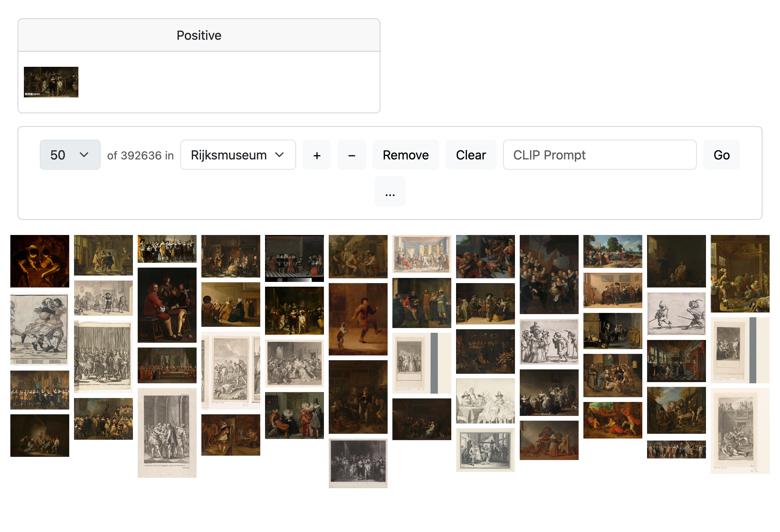Select the tall engraving of men embracing
Viewport: 780px width, 532px height.
(x=167, y=433)
